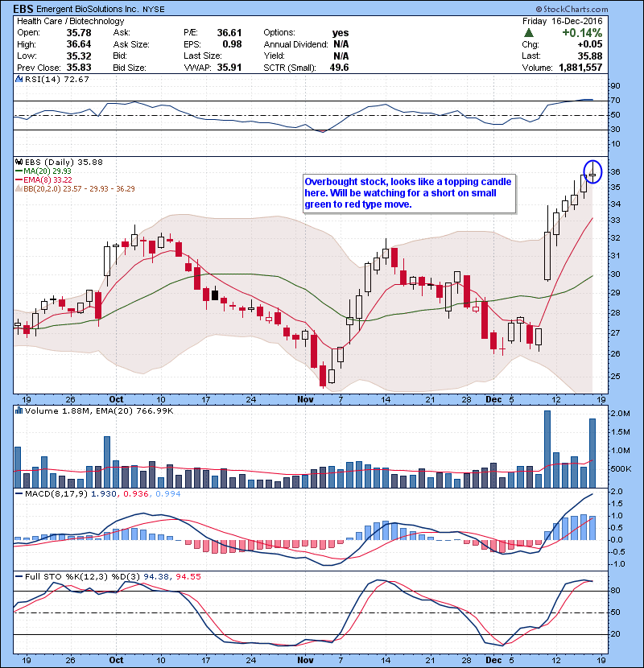Click the NYSE exchange label
Image resolution: width=644 pixels, height=668 pixels.
[154, 10]
